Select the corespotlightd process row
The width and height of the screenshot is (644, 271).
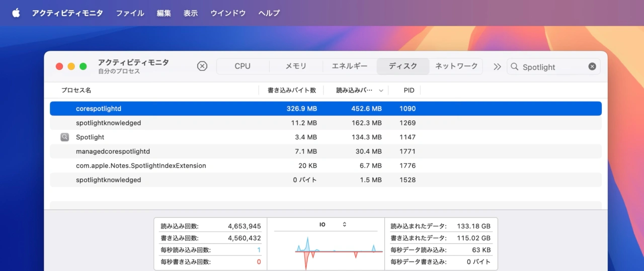tap(326, 109)
